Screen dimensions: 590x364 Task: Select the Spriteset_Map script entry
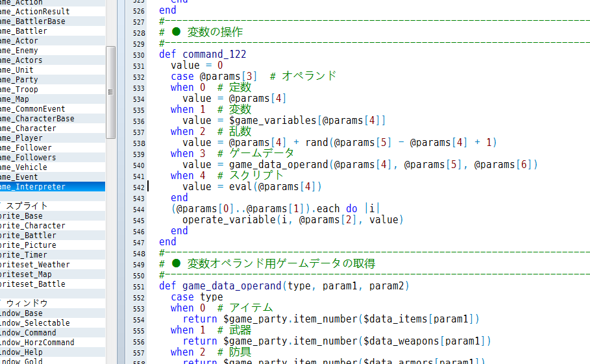[x=53, y=274]
